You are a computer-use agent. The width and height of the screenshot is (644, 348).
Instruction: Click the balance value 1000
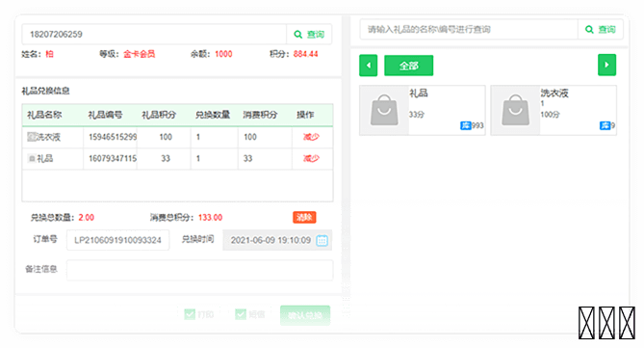(x=223, y=54)
